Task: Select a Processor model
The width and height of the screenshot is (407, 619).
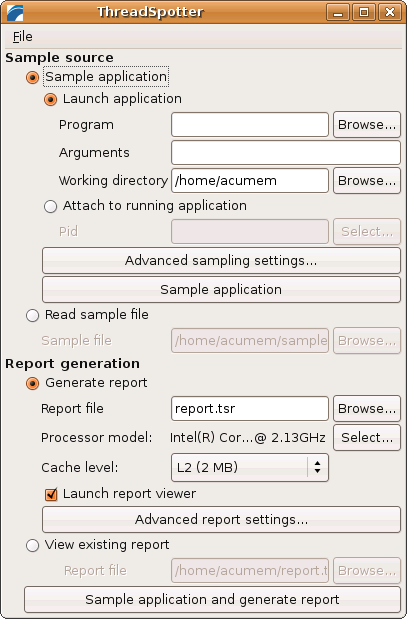Action: pyautogui.click(x=367, y=438)
